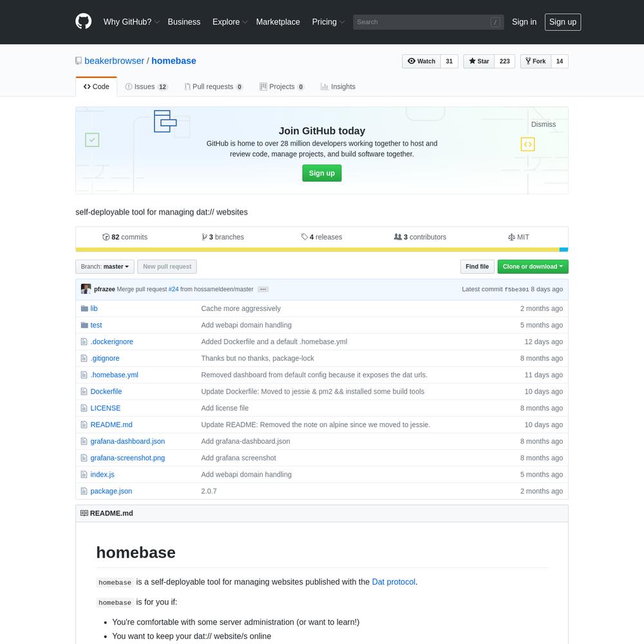Click the file icon beside README.md row
The image size is (644, 644).
click(x=84, y=424)
